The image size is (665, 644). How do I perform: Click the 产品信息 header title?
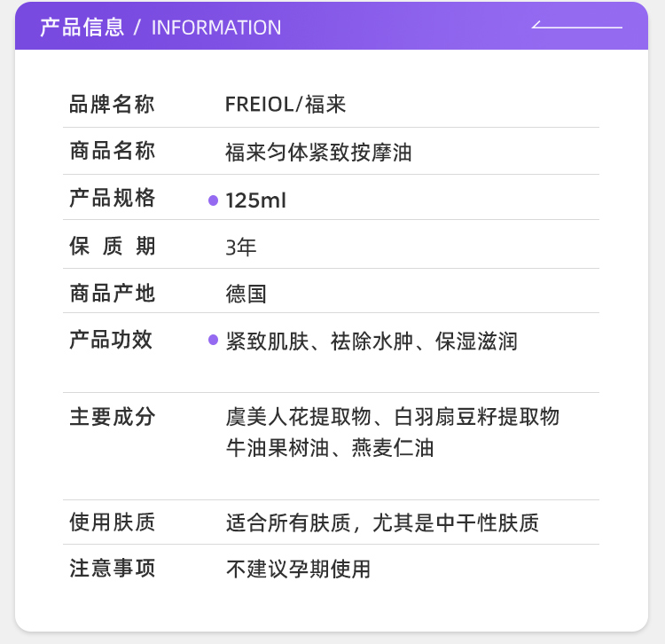pyautogui.click(x=82, y=27)
